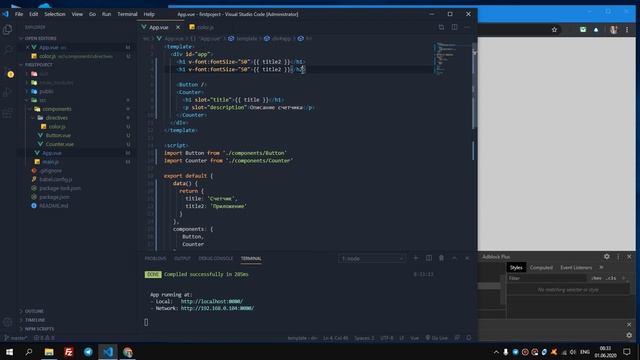Open the Explorer view in activity bar
This screenshot has width=640, height=360.
point(7,29)
